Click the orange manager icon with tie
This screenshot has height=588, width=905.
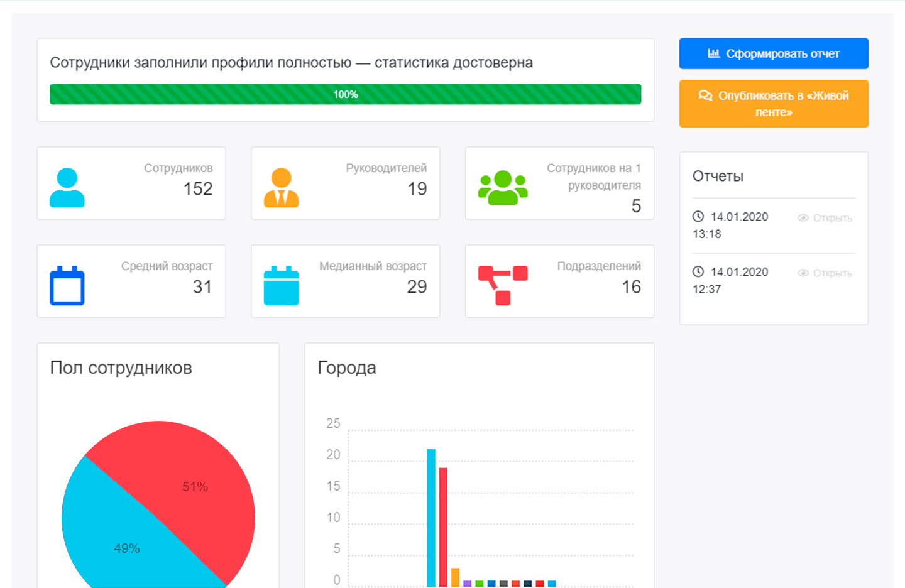tap(281, 187)
